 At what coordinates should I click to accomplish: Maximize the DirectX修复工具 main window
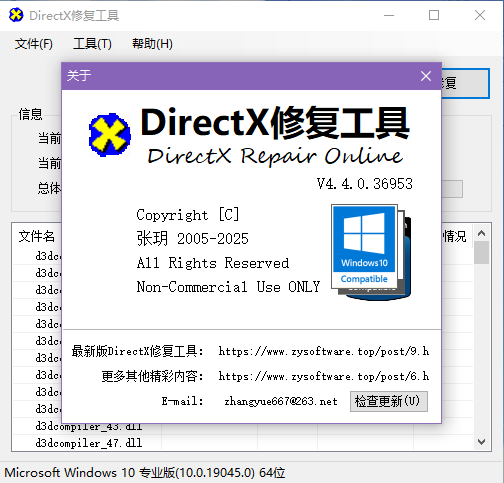coord(434,15)
